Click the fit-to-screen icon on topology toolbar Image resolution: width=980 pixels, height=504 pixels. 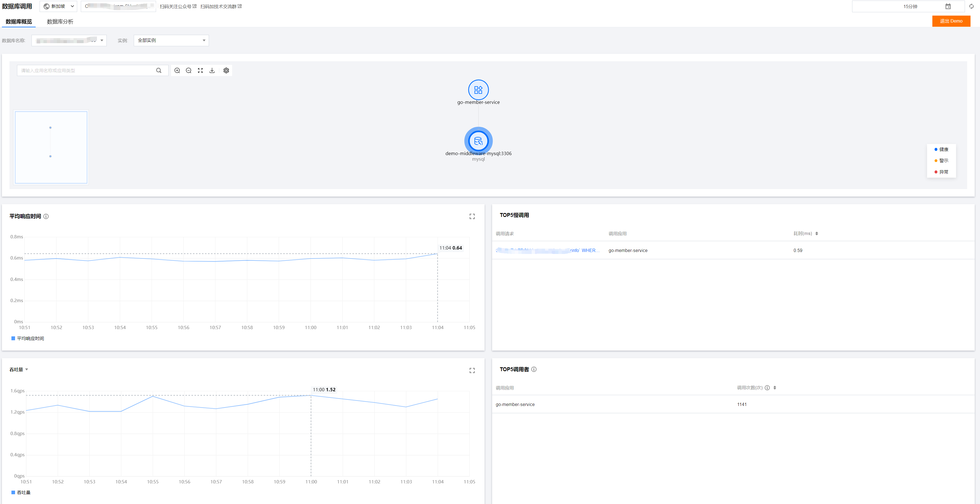[x=201, y=70]
